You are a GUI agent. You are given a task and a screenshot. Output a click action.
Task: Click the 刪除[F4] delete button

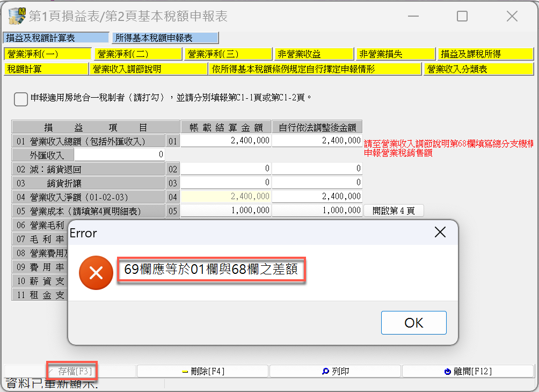pos(203,372)
